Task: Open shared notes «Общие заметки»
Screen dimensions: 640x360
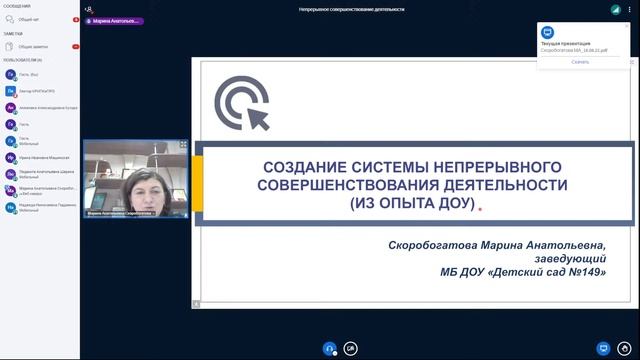Action: [40, 47]
